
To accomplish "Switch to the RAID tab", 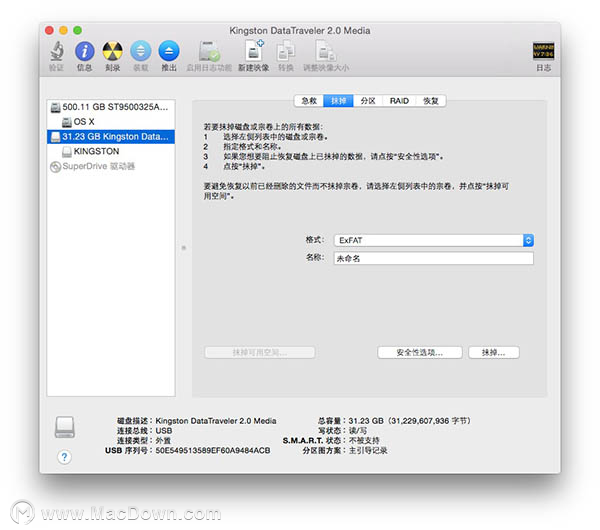I will [399, 101].
